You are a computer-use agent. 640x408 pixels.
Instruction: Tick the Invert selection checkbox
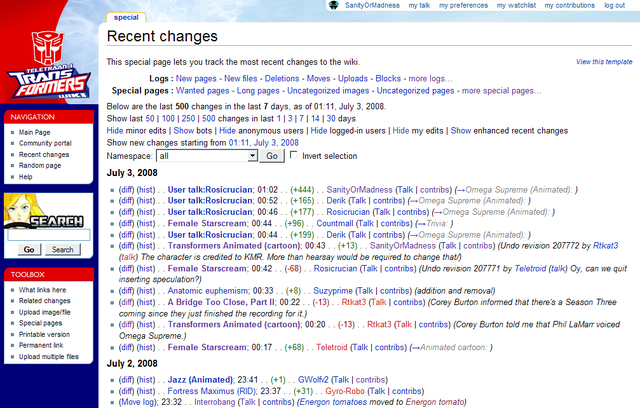pos(293,155)
